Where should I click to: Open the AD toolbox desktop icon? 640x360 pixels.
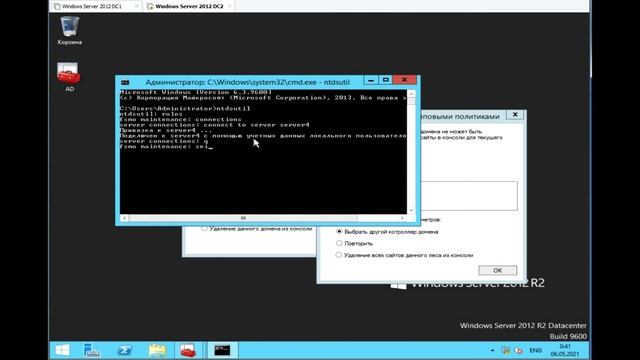coord(69,77)
